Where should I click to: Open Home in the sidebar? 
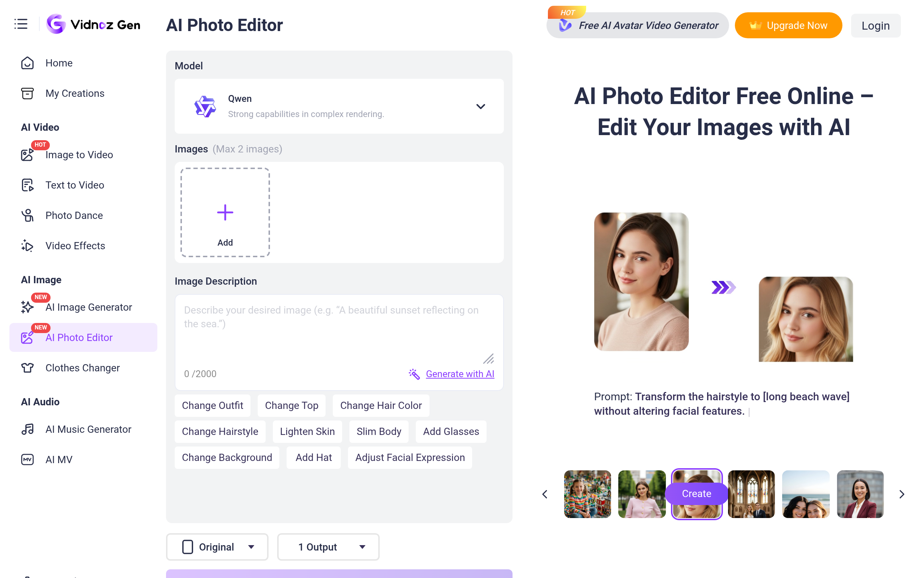click(x=83, y=63)
